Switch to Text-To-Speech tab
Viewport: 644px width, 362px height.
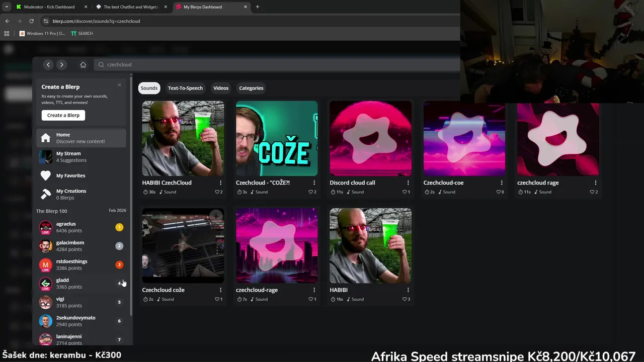point(185,88)
